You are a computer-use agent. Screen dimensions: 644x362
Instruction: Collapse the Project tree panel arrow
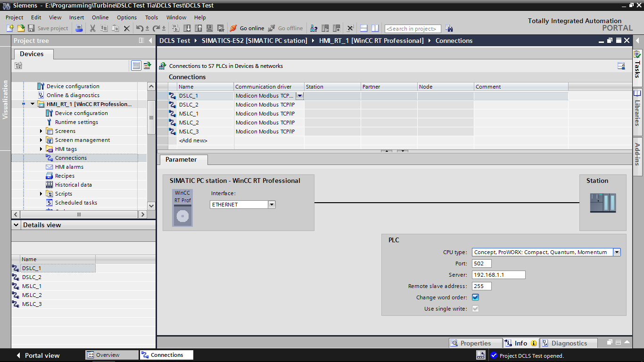point(150,41)
